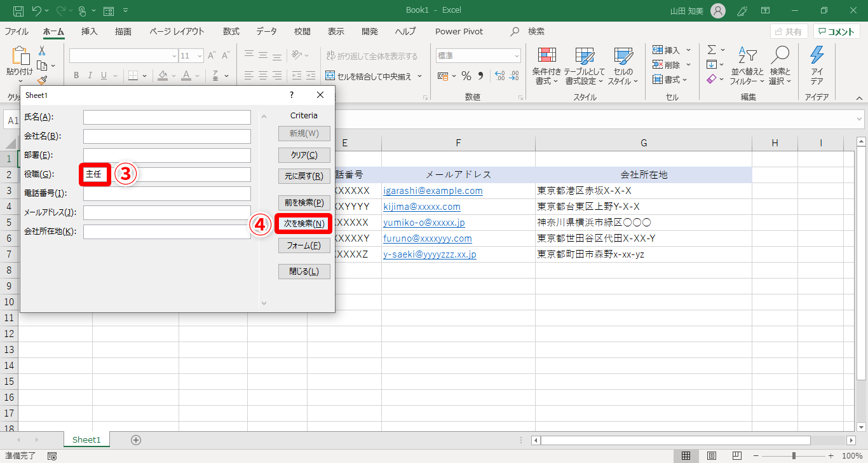Open Cell Styles (セルのスタイル)
868x463 pixels.
pos(623,66)
